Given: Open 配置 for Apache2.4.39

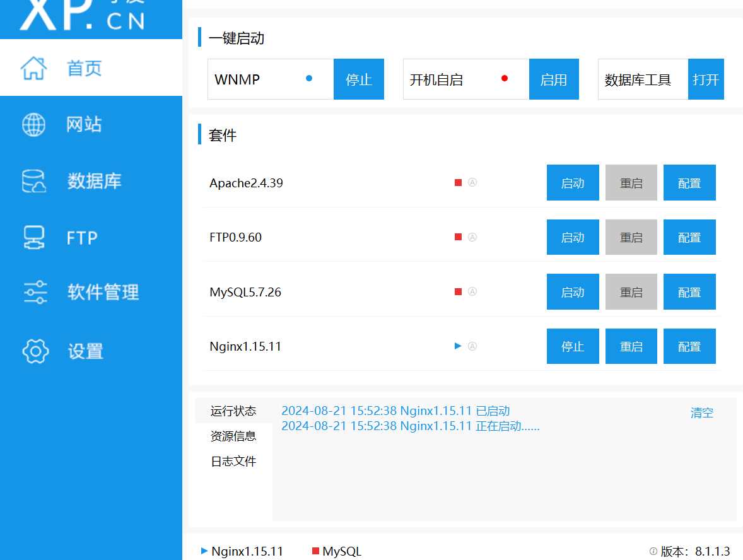Looking at the screenshot, I should [x=689, y=182].
